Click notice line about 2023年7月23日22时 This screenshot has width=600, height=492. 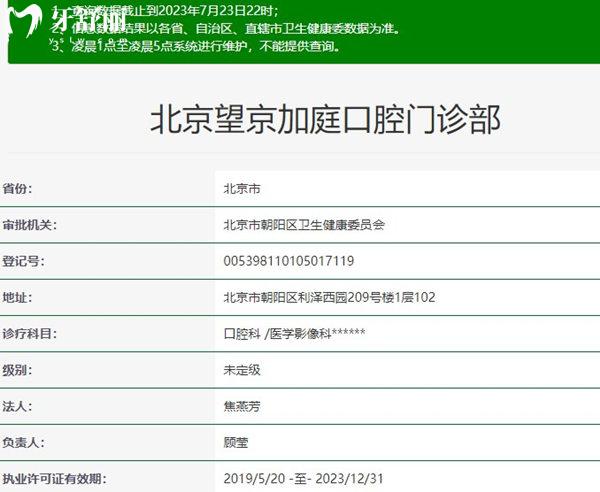point(165,11)
